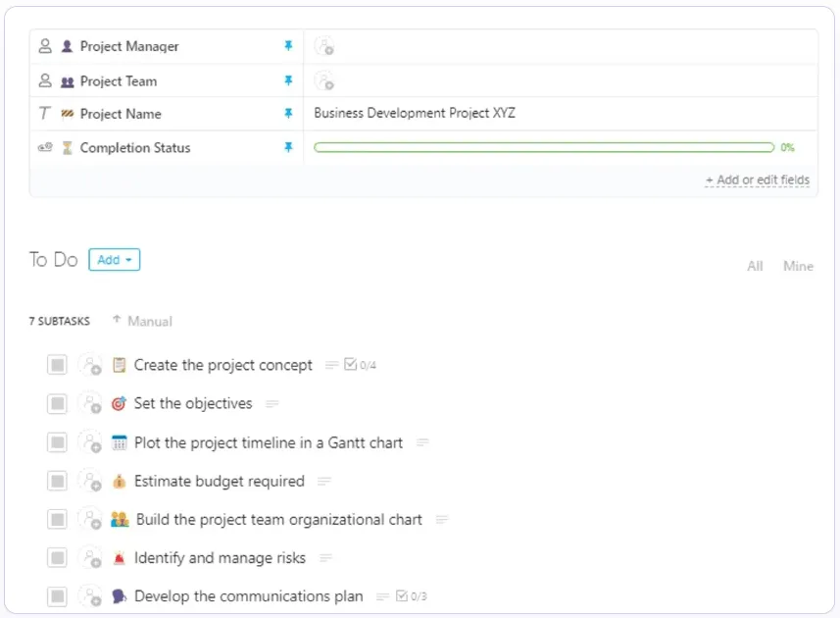Click assignee icon for Set the objectives
840x618 pixels.
[x=90, y=403]
